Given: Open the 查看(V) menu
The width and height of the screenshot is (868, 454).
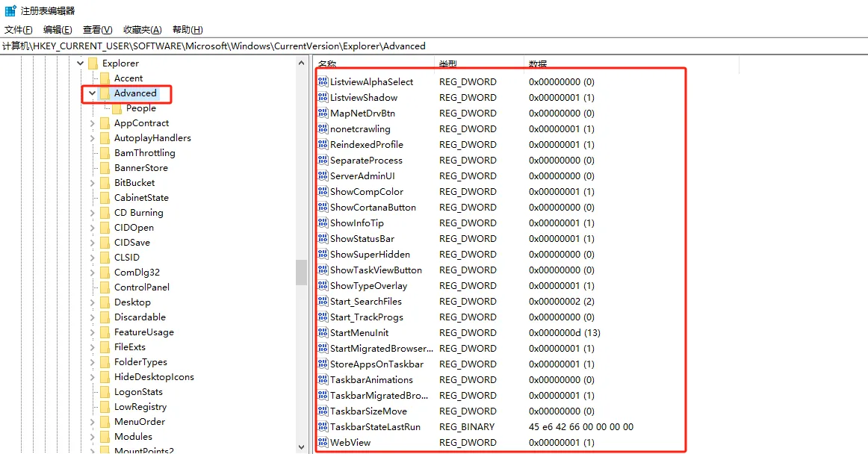Looking at the screenshot, I should click(97, 30).
